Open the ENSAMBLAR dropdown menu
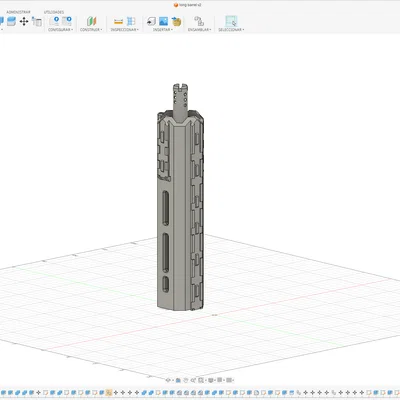This screenshot has width=400, height=400. (x=200, y=30)
